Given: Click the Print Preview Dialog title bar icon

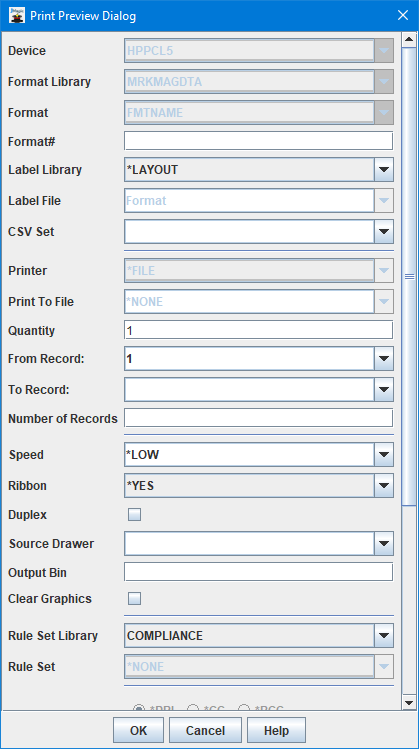Looking at the screenshot, I should (x=17, y=16).
